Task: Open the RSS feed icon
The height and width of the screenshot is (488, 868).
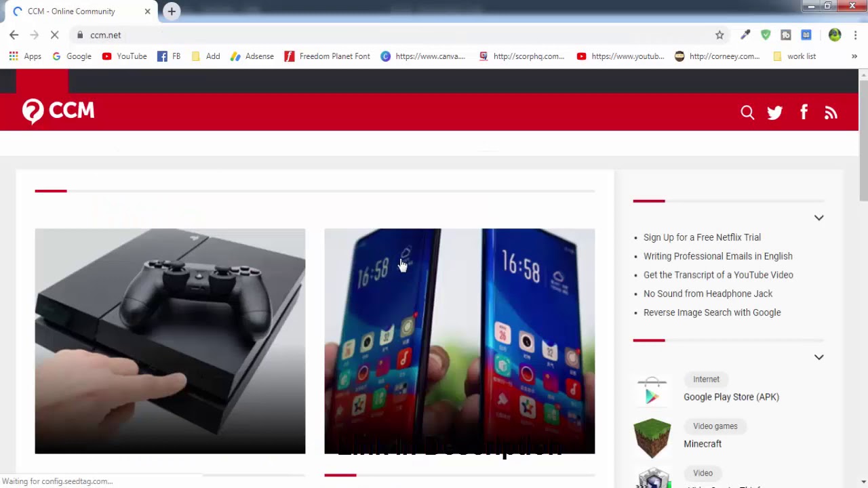Action: (831, 113)
